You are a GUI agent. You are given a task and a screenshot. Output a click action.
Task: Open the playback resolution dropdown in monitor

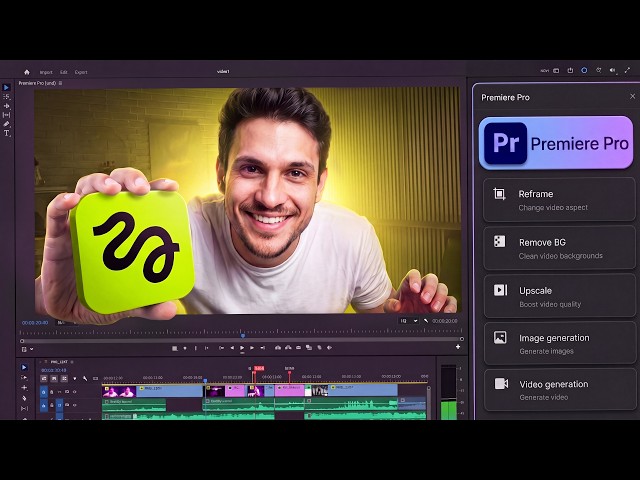coord(409,321)
